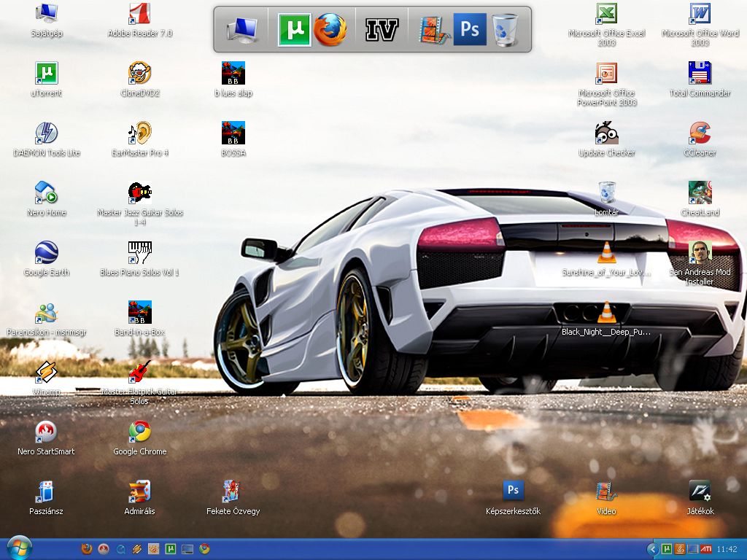747x560 pixels.
Task: Launch Firefox from the taskbar quick launch
Action: click(87, 549)
